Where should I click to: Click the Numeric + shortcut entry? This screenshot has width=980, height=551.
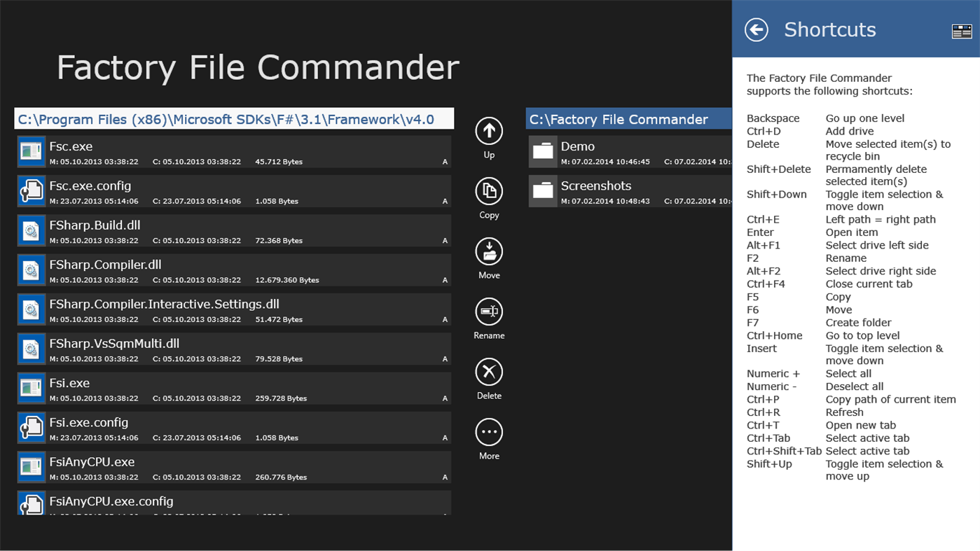pos(773,374)
